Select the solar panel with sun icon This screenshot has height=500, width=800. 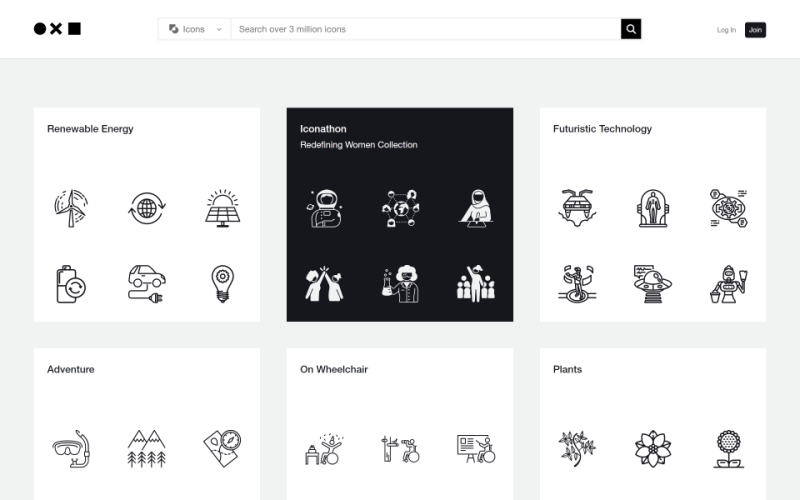point(222,208)
